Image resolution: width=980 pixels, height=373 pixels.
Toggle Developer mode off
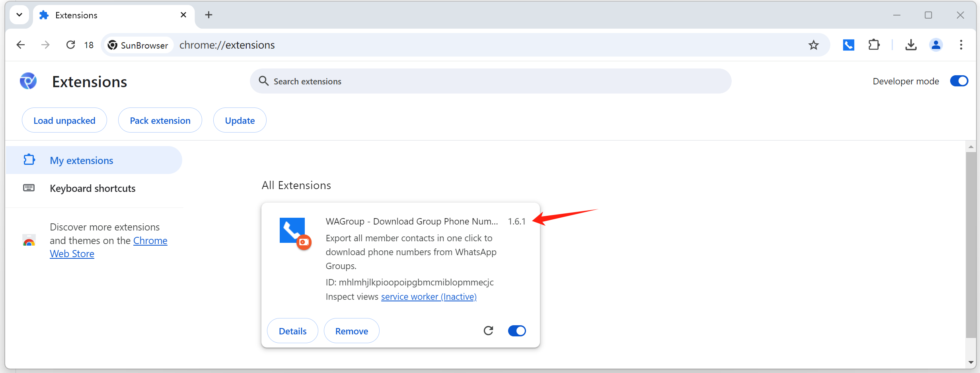point(959,81)
